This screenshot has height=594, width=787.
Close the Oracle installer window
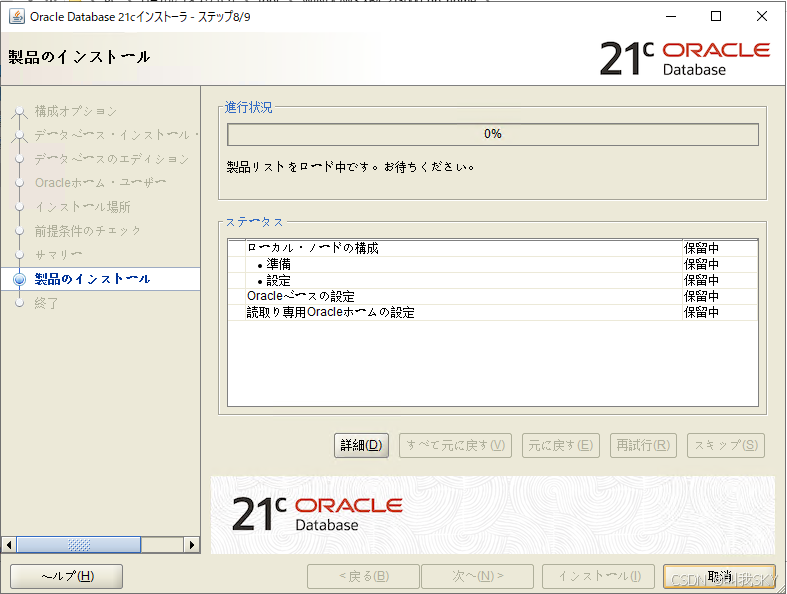click(762, 17)
